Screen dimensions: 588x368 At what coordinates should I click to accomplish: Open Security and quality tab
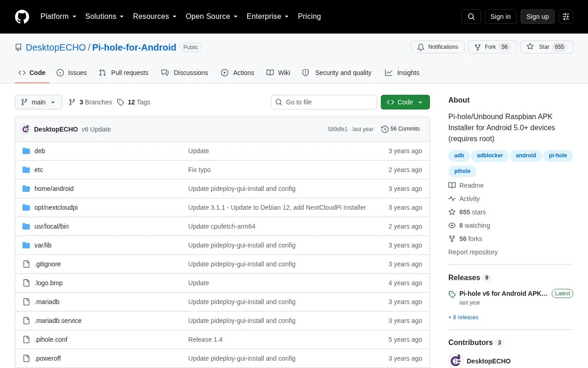pyautogui.click(x=337, y=73)
